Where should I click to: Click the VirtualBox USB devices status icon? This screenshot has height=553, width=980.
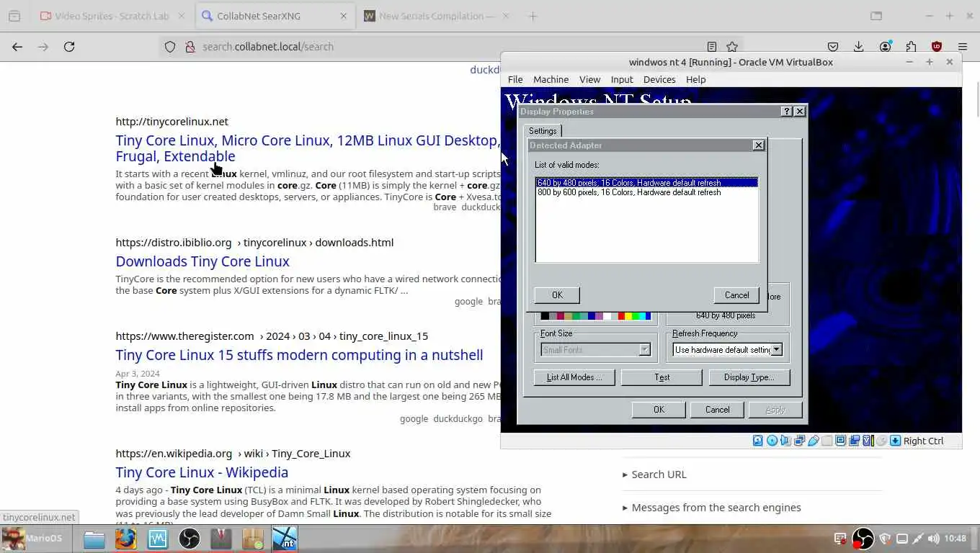814,441
